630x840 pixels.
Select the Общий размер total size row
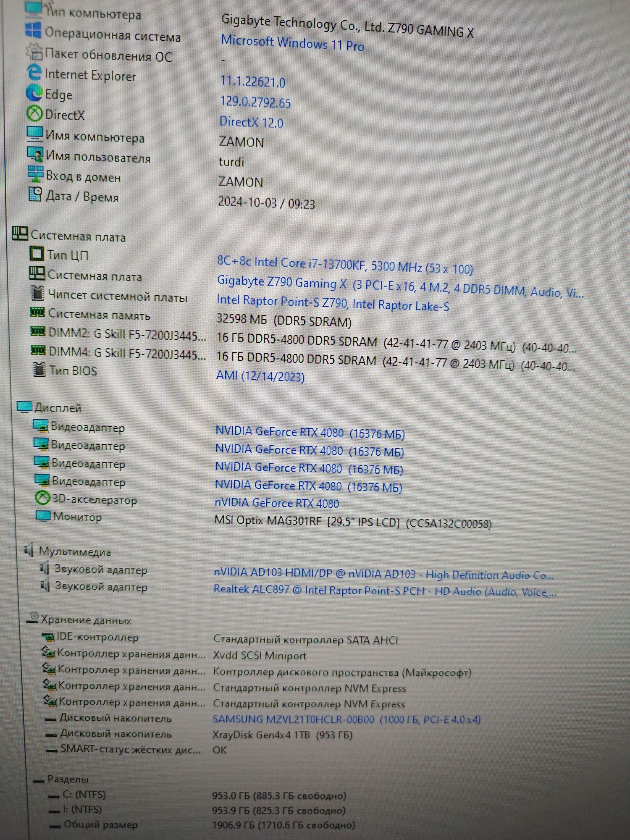202,824
